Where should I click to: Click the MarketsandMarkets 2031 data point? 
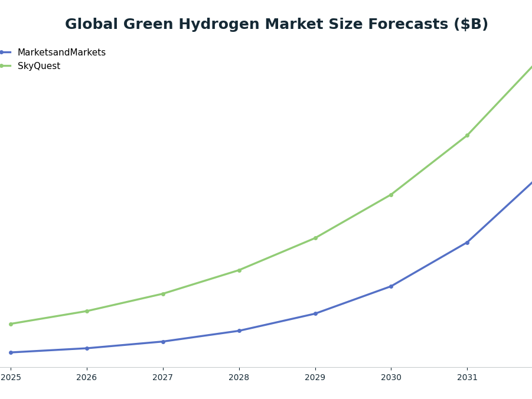coord(467,243)
